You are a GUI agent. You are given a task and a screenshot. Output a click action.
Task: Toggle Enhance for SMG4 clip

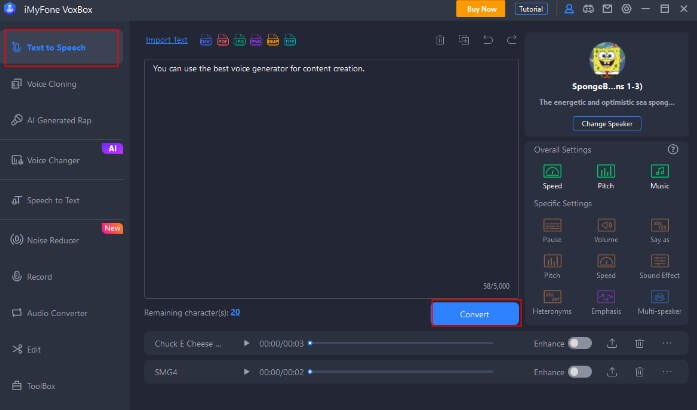(580, 372)
